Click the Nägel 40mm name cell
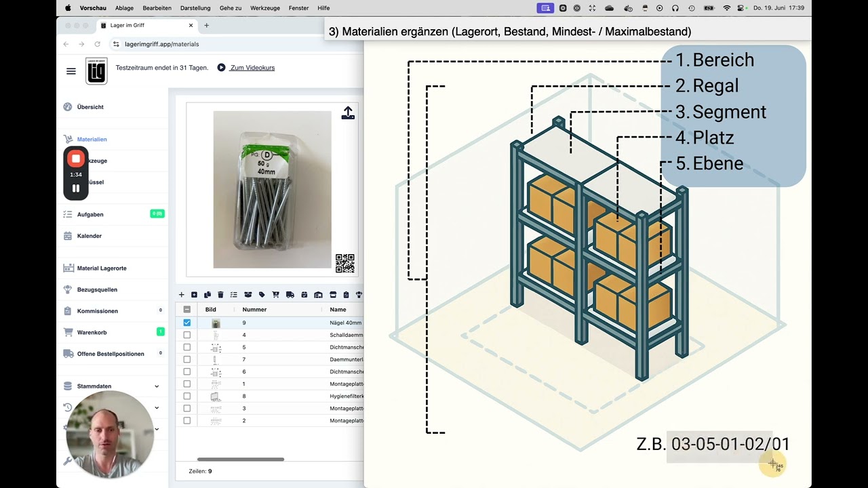Image resolution: width=868 pixels, height=488 pixels. pos(346,323)
